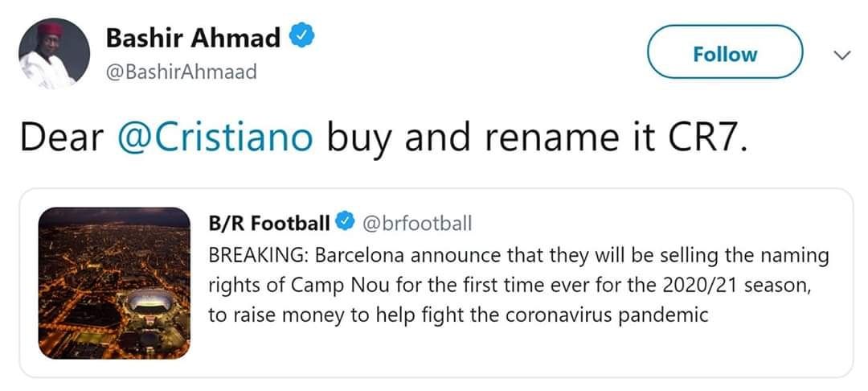Click the B/R Football account name
The width and height of the screenshot is (868, 391).
pos(269,222)
